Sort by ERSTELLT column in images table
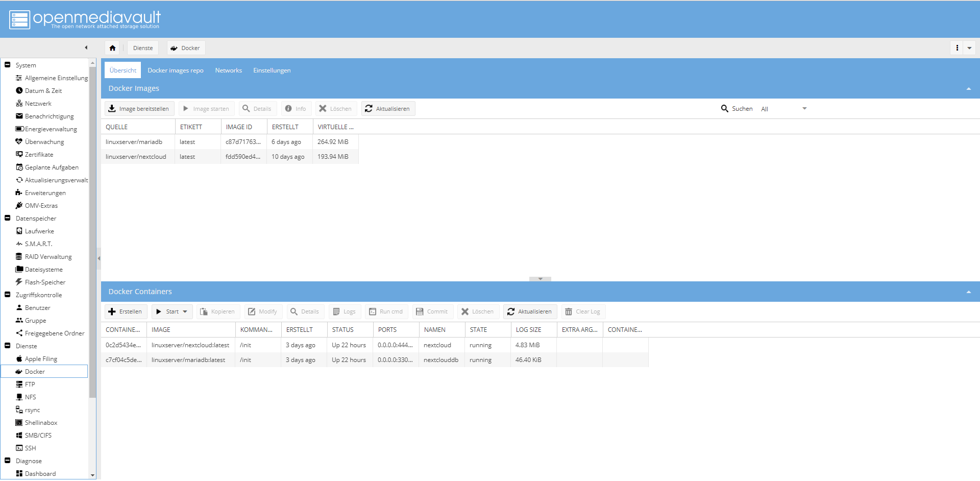This screenshot has height=481, width=980. pos(290,127)
